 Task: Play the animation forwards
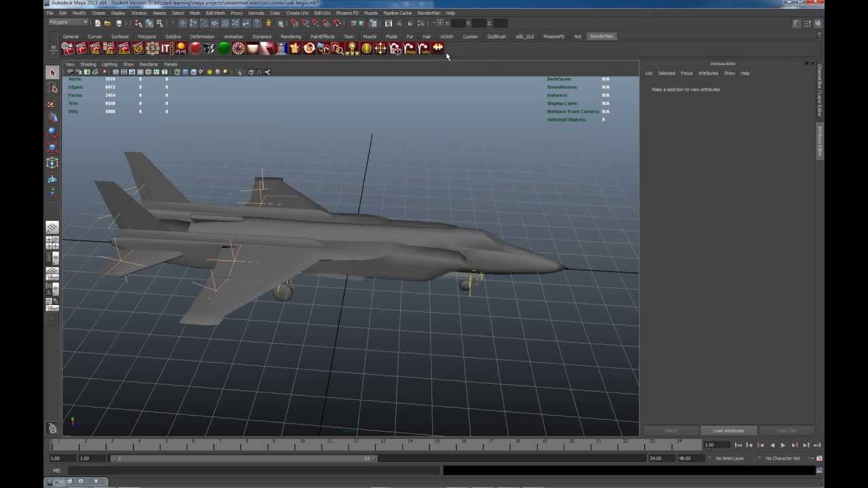click(x=783, y=445)
